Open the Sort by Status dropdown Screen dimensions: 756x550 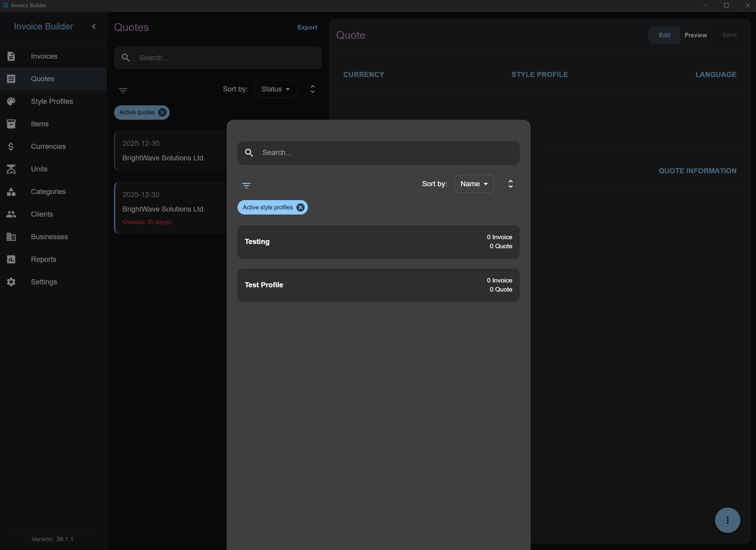coord(275,89)
